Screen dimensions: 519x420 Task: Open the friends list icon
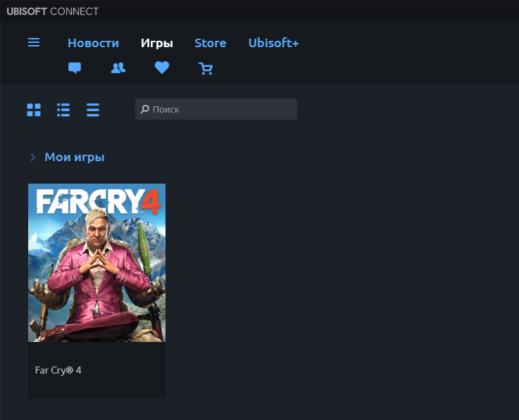tap(118, 68)
